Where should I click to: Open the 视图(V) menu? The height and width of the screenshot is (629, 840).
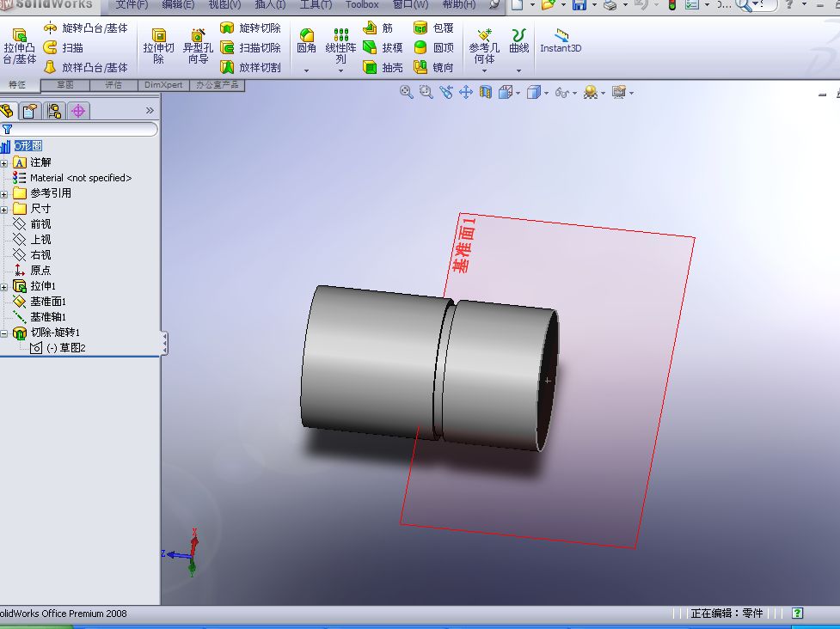pos(224,5)
